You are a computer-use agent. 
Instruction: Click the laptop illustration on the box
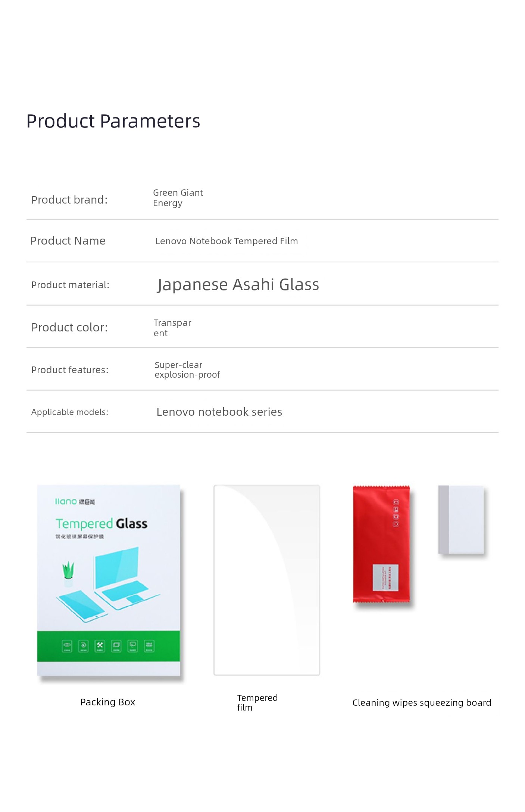(127, 578)
